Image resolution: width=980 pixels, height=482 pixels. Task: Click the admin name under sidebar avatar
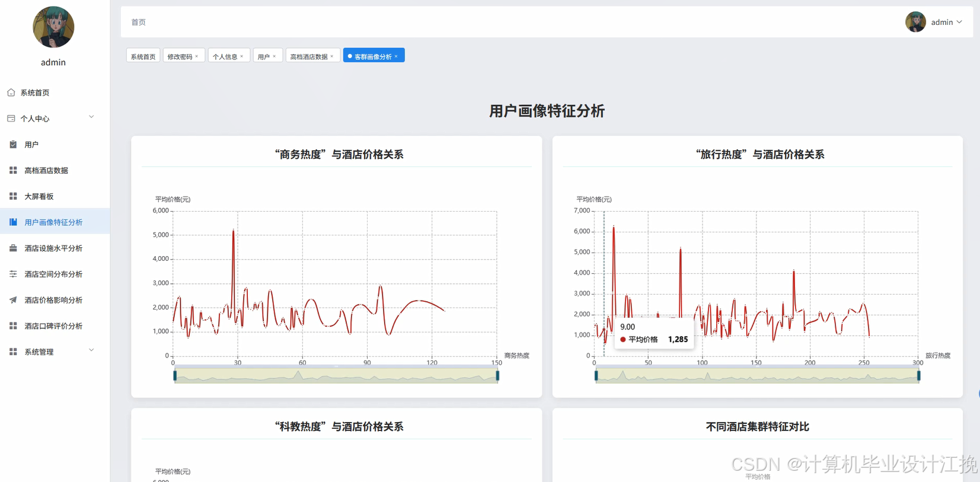53,62
